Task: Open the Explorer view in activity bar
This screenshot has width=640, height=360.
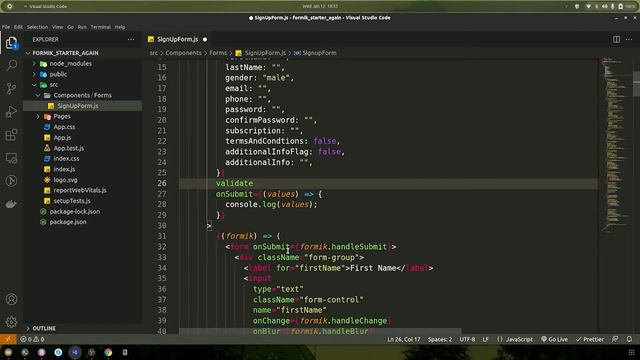Action: coord(11,43)
